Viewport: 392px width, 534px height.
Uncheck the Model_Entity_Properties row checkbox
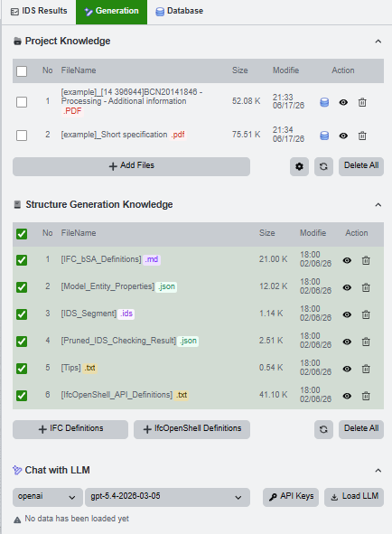click(x=22, y=287)
